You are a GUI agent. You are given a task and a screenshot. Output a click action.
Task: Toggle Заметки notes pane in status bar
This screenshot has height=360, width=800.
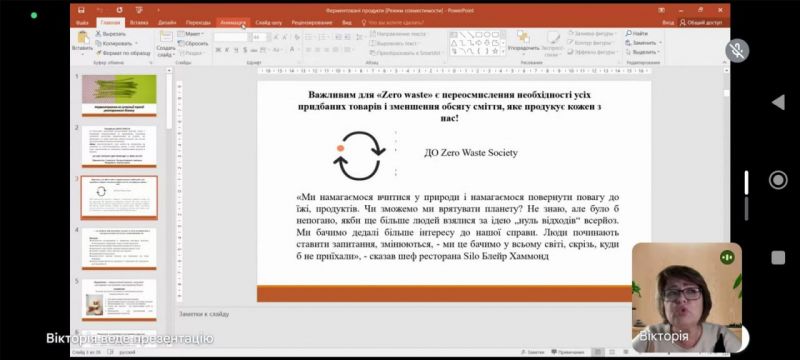pyautogui.click(x=532, y=352)
